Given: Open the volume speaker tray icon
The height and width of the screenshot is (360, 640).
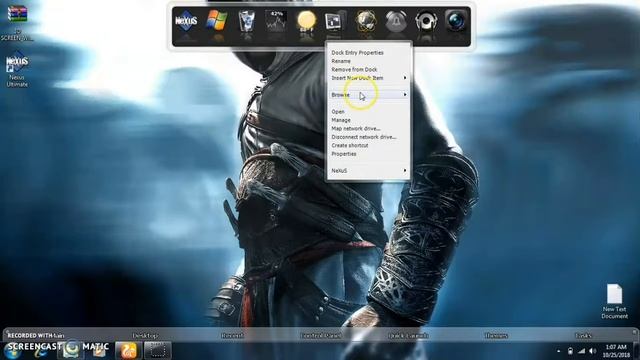Looking at the screenshot, I should pos(593,351).
